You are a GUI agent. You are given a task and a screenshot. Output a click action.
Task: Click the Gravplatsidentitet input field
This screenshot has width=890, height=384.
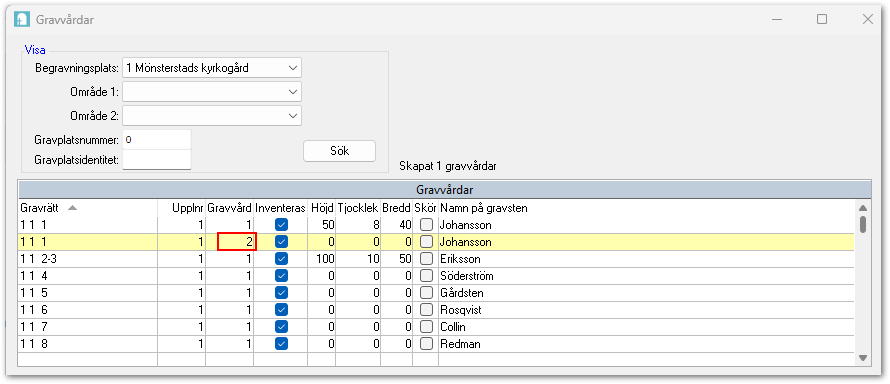(x=157, y=159)
